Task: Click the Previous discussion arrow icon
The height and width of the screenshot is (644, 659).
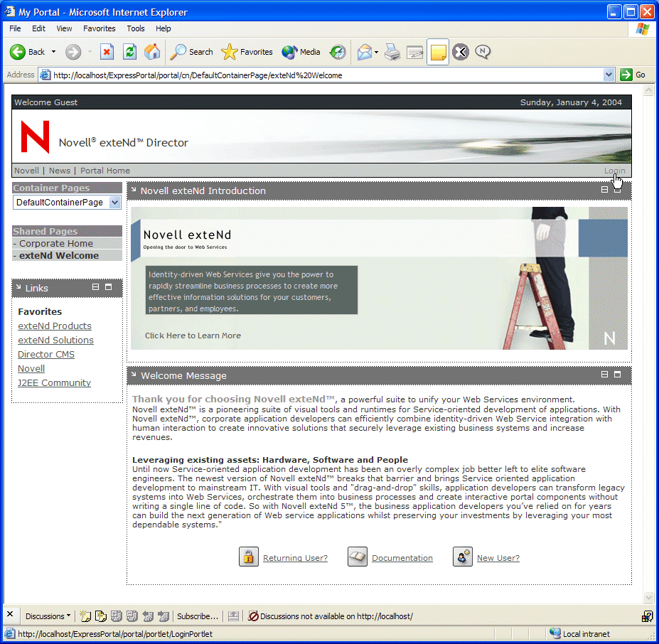Action: coord(148,616)
